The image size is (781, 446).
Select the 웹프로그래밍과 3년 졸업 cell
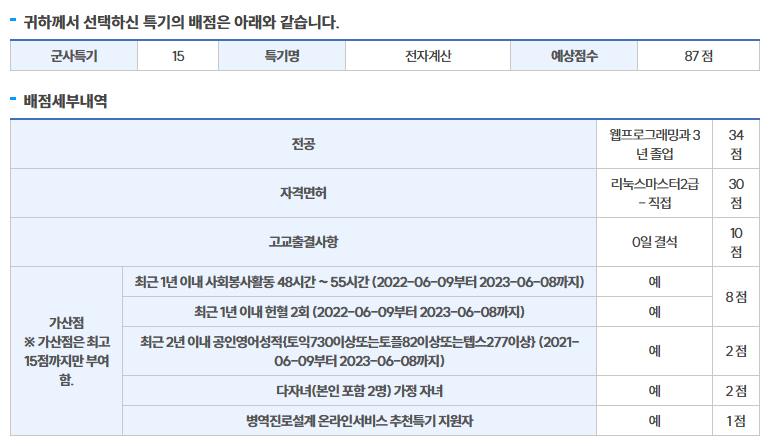[x=655, y=145]
